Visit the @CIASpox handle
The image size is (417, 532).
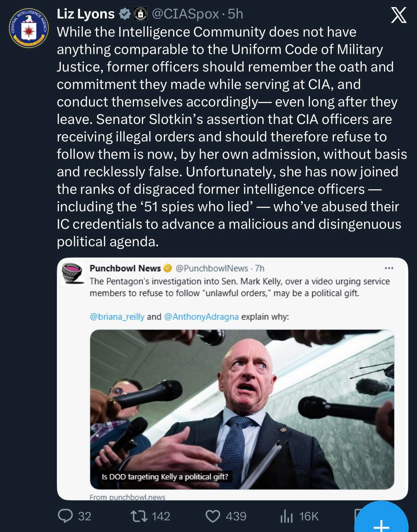click(185, 14)
